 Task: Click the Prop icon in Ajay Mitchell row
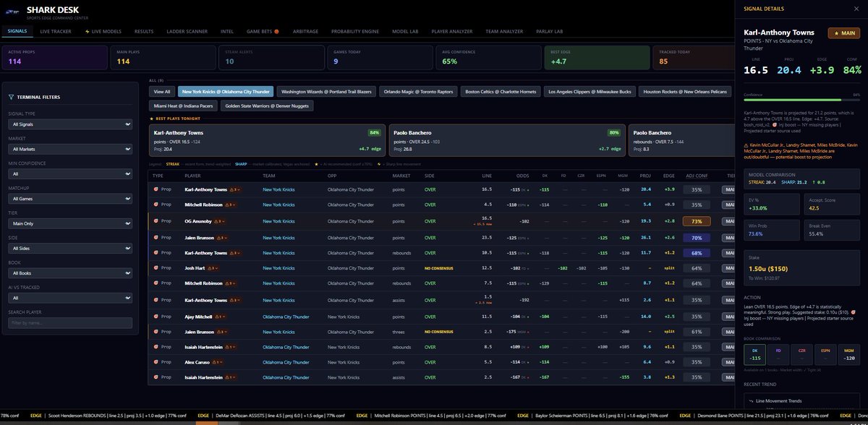pos(156,316)
